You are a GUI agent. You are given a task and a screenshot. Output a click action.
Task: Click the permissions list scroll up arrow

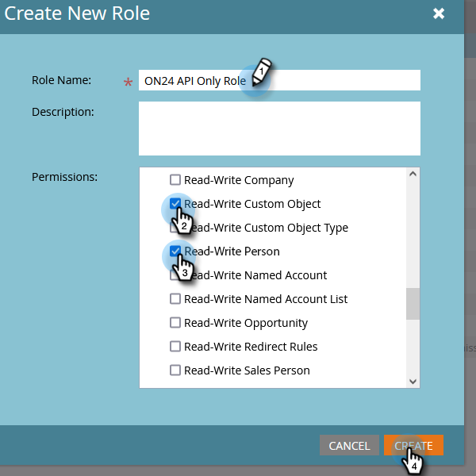coord(413,174)
